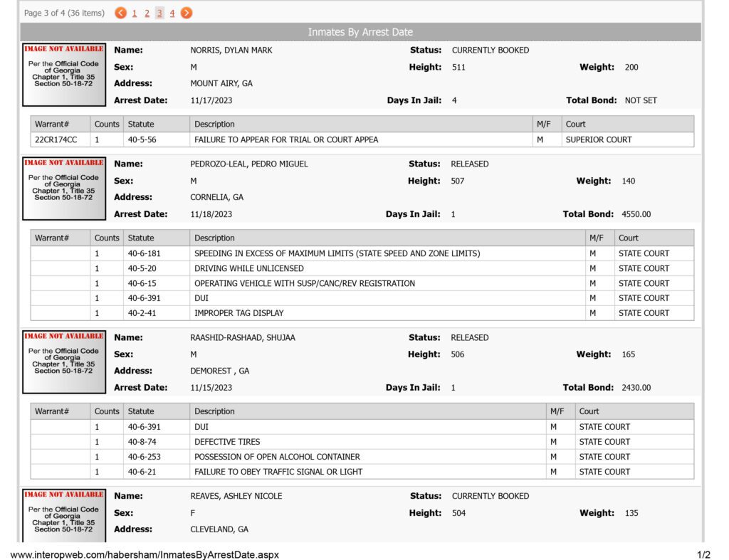Click the Inmates By Arrest Date header

(360, 32)
